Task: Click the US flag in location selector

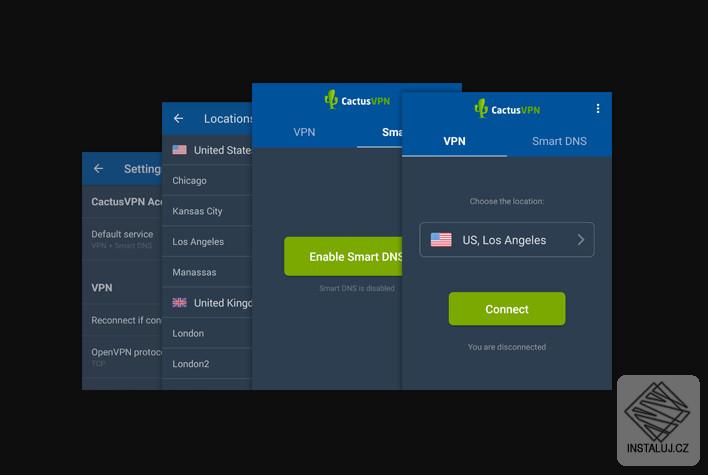Action: [x=441, y=240]
